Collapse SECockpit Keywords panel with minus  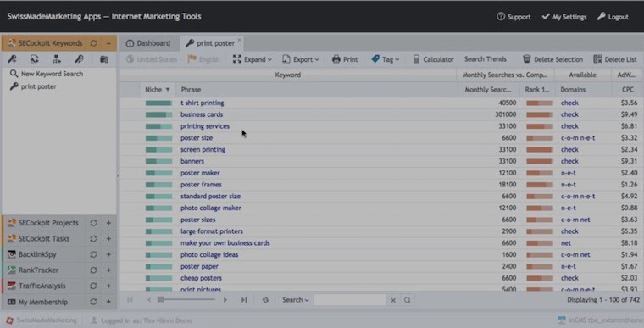[108, 43]
